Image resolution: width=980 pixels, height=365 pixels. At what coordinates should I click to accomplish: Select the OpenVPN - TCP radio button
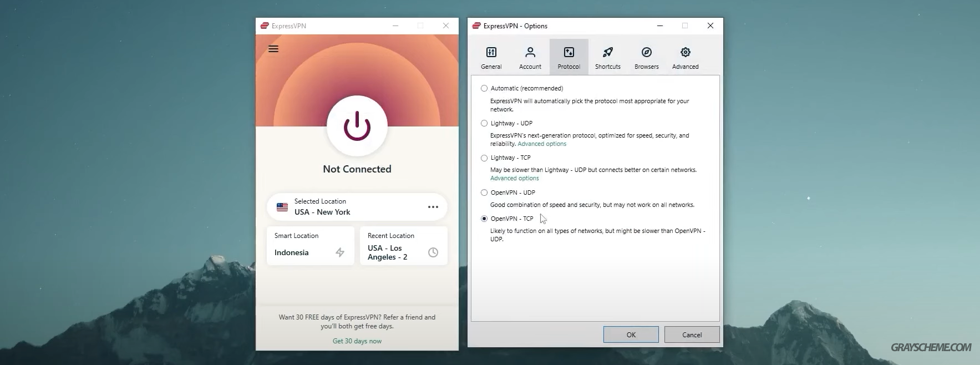coord(484,219)
